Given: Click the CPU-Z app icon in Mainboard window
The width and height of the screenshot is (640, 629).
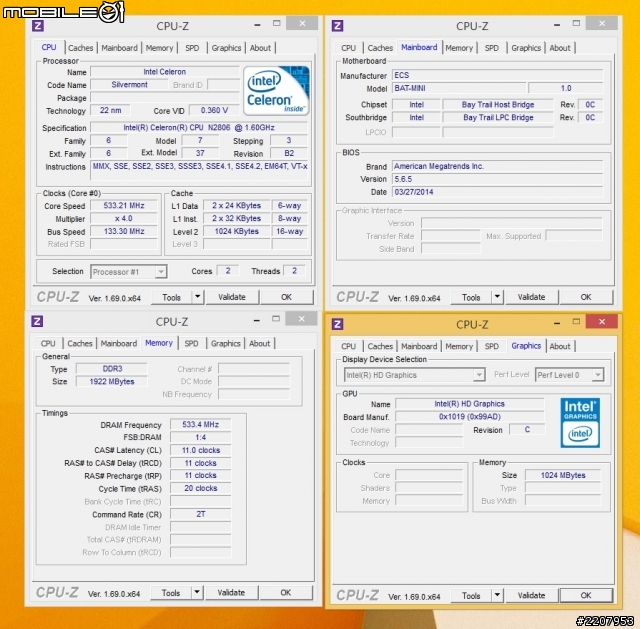Looking at the screenshot, I should 337,26.
